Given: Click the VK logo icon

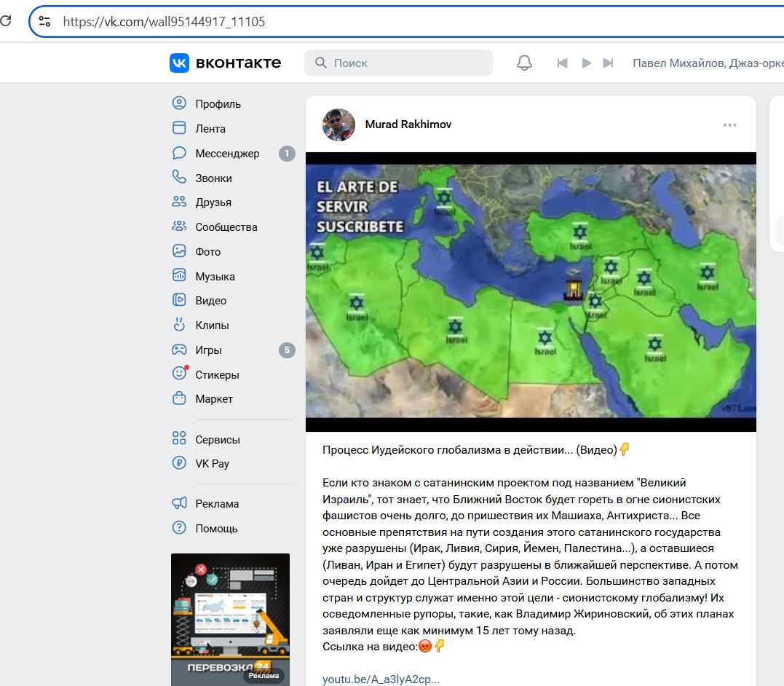Looking at the screenshot, I should click(180, 63).
